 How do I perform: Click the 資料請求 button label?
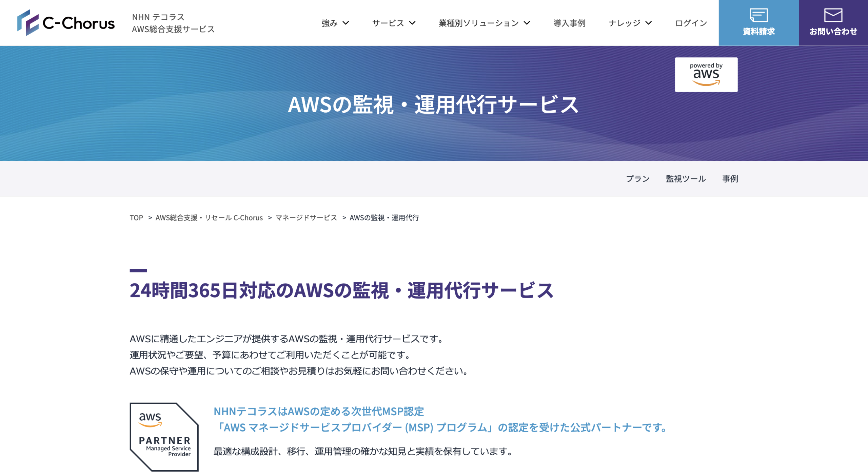tap(758, 32)
